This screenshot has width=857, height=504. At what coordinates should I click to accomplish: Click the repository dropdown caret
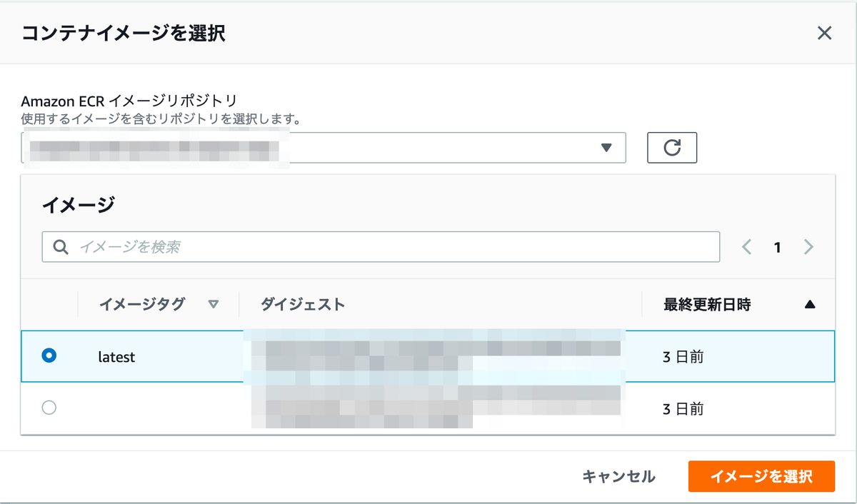pos(607,148)
